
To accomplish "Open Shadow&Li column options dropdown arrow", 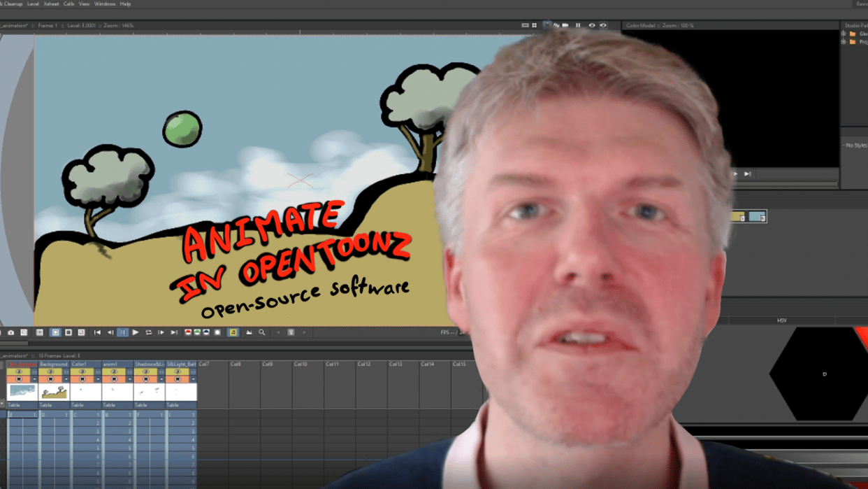I will 161,379.
